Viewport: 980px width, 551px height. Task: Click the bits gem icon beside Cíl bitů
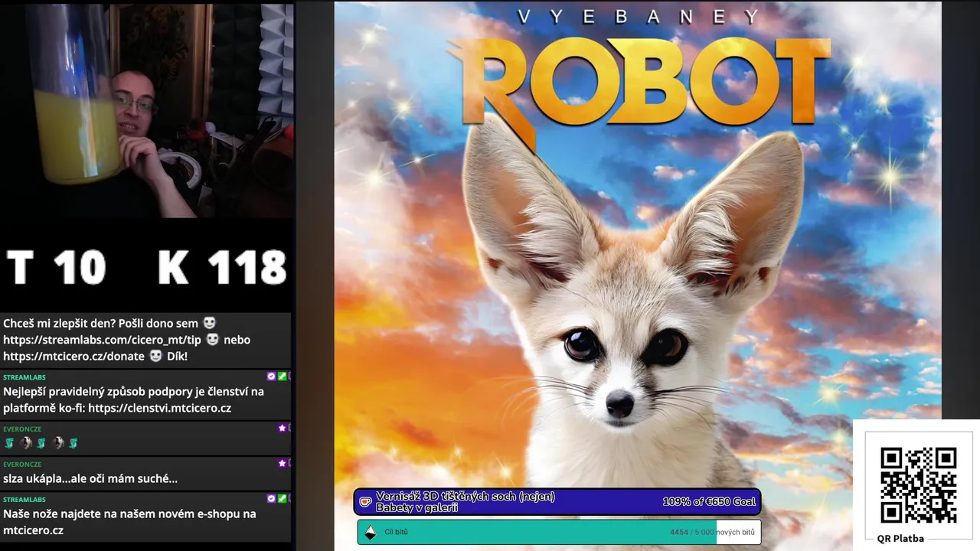point(371,532)
